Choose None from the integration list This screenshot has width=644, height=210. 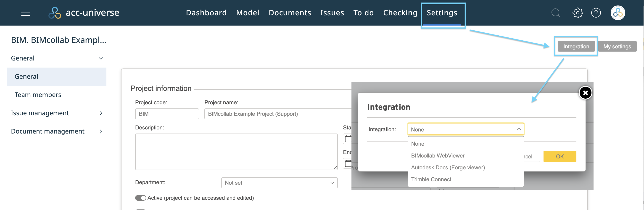pos(465,144)
